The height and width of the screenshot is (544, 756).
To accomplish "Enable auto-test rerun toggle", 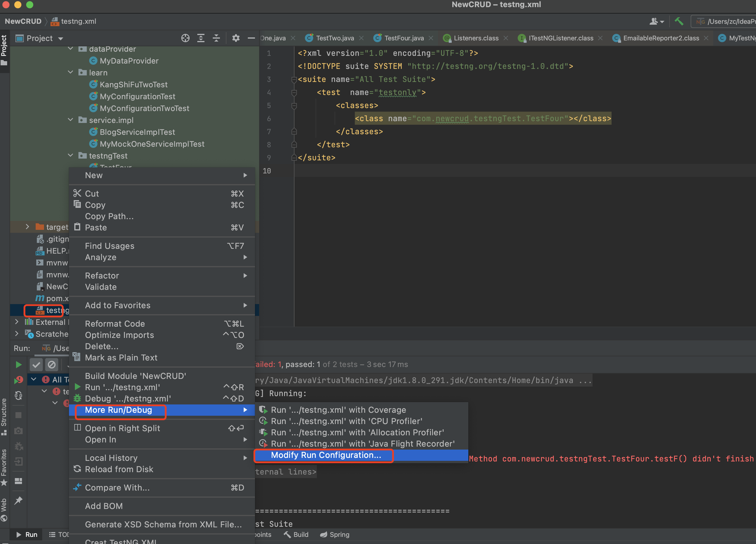I will click(x=19, y=396).
